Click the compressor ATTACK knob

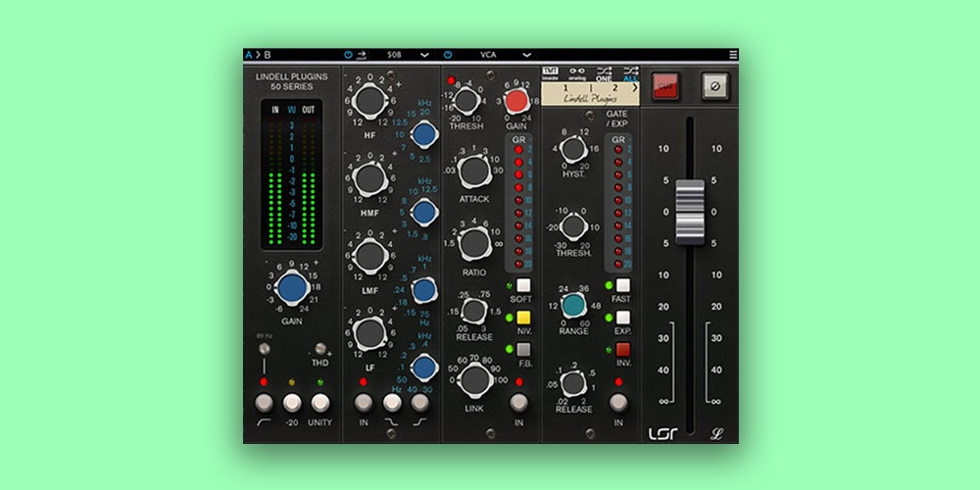coord(475,171)
